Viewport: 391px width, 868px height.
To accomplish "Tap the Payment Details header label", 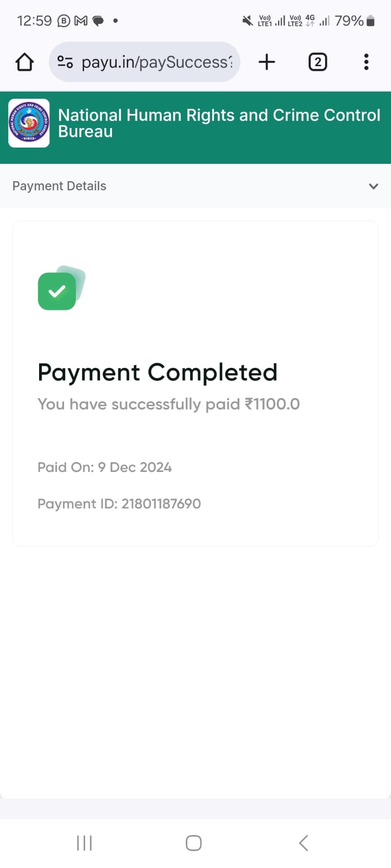I will (x=59, y=186).
